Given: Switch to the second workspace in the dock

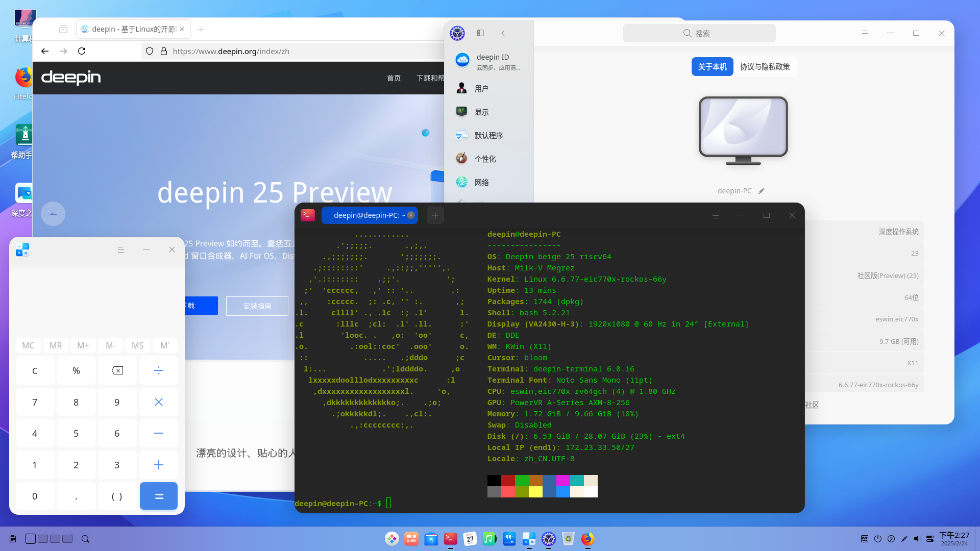Looking at the screenshot, I should pyautogui.click(x=43, y=539).
